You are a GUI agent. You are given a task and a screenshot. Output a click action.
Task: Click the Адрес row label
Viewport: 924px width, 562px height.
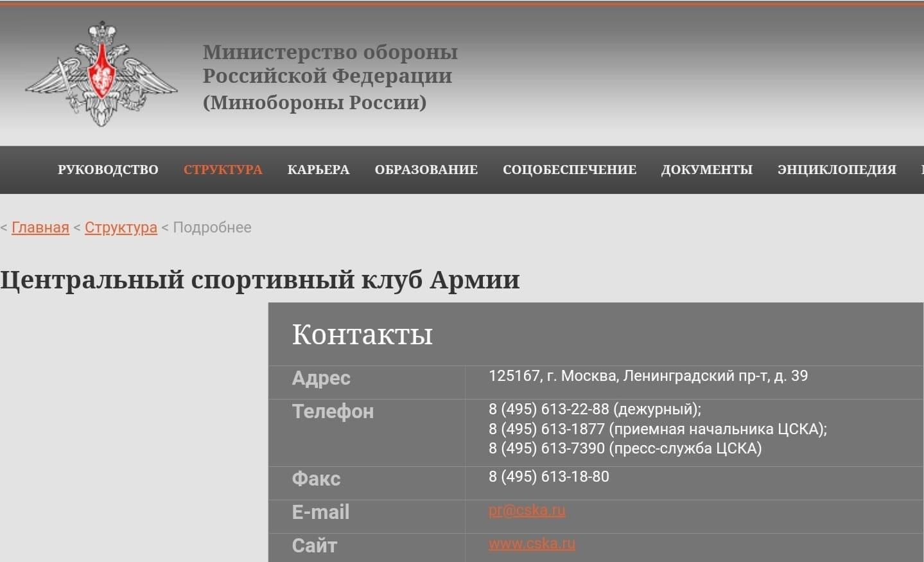coord(321,378)
